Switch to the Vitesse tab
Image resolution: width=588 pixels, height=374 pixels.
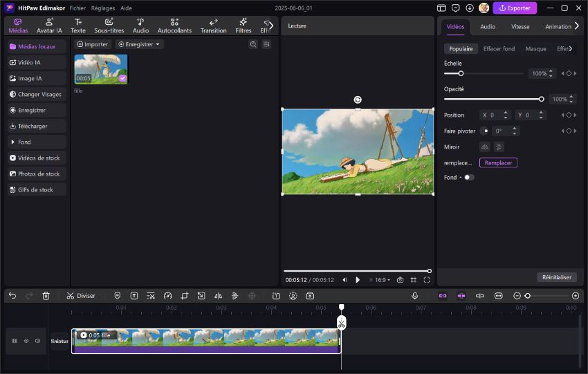coord(520,26)
